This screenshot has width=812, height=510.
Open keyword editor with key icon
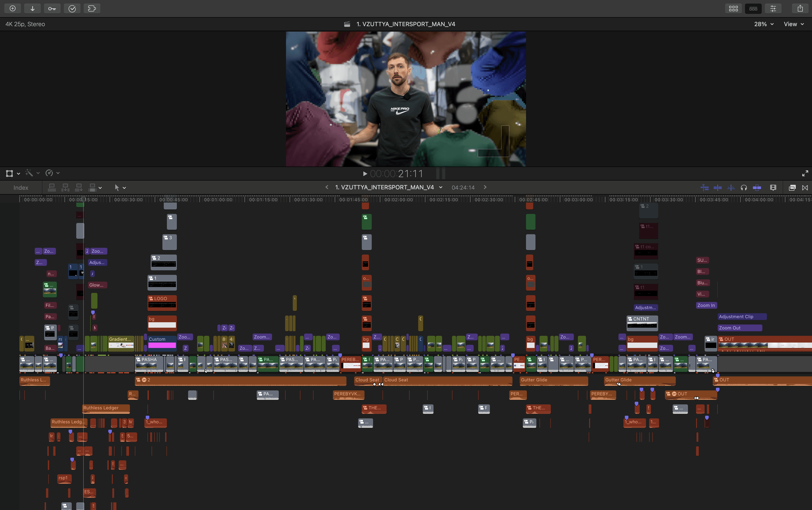click(x=52, y=8)
